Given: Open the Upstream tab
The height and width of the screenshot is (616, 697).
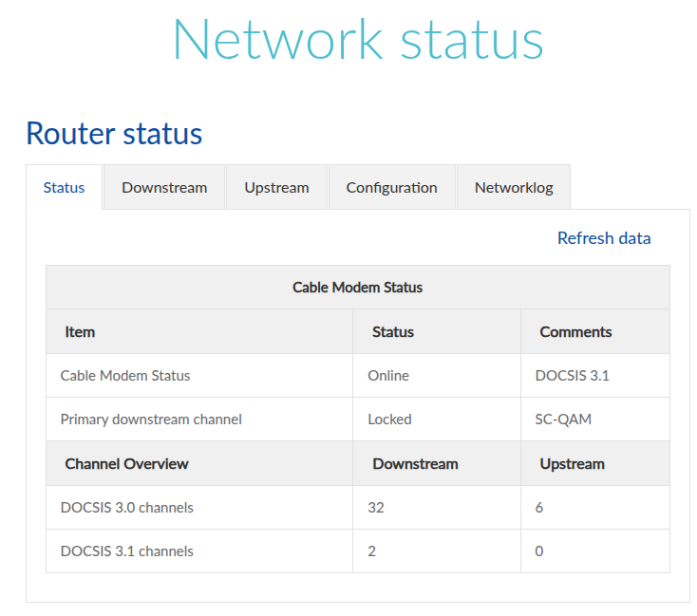Looking at the screenshot, I should click(x=276, y=187).
